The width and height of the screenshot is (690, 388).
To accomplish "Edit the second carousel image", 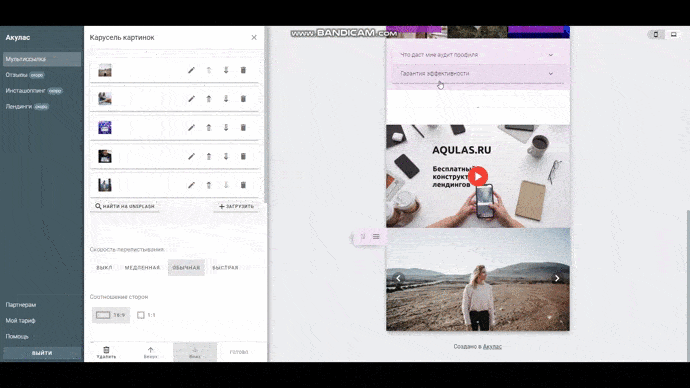I will point(191,99).
